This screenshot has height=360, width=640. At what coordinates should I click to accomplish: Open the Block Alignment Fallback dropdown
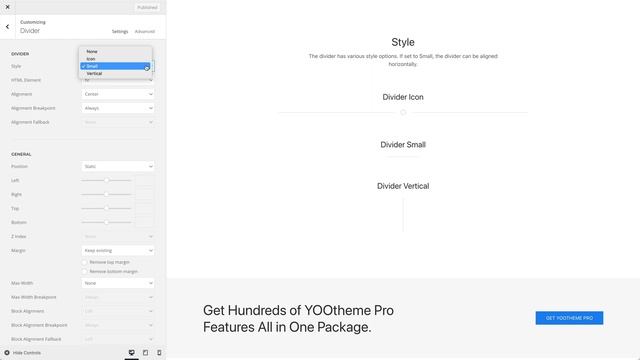118,339
